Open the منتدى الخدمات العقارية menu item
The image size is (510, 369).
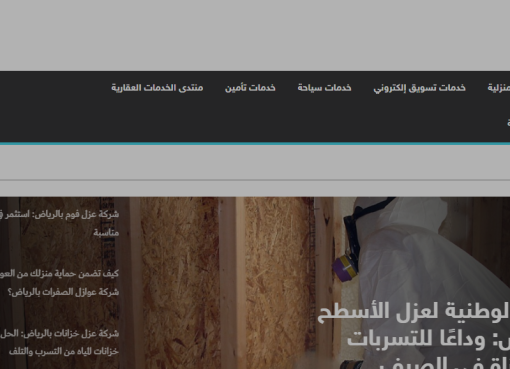157,88
